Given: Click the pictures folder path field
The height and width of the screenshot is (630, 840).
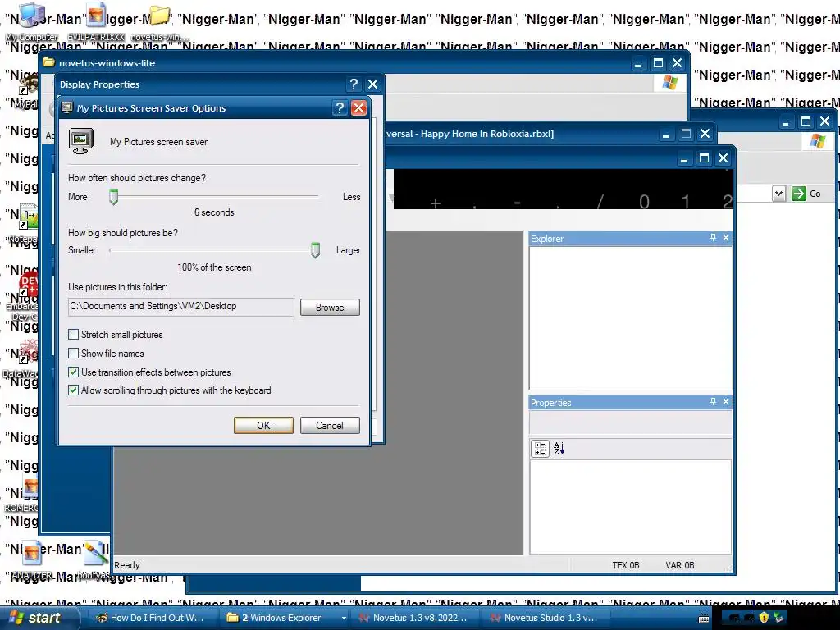Looking at the screenshot, I should tap(181, 307).
